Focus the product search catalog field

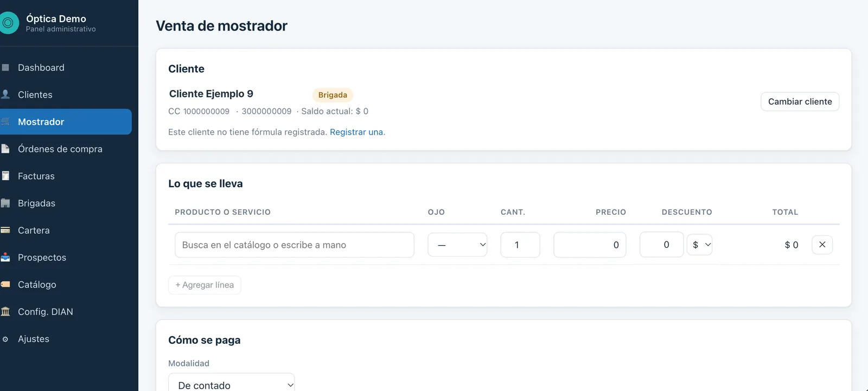(295, 245)
